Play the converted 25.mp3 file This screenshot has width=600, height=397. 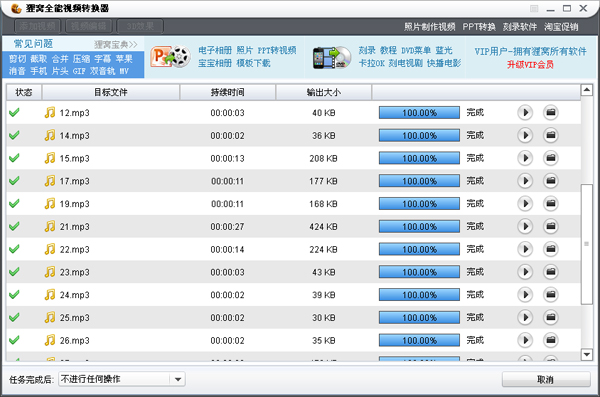525,317
